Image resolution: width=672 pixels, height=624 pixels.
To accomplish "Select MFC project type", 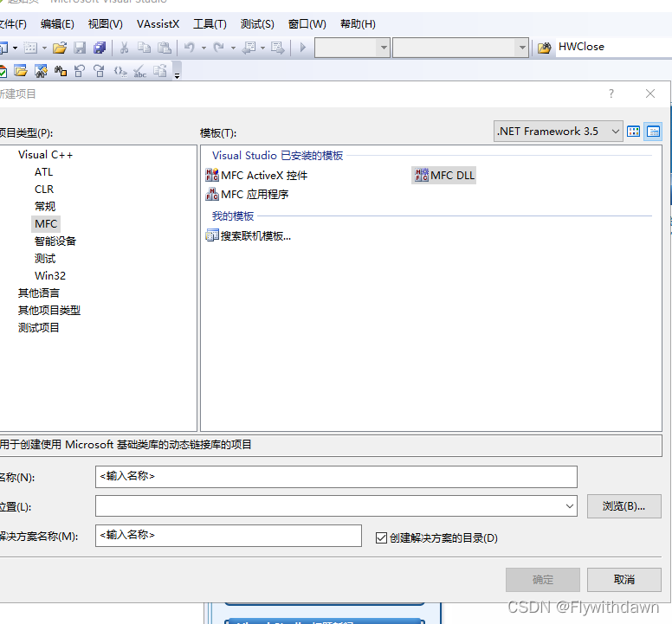I will 46,224.
